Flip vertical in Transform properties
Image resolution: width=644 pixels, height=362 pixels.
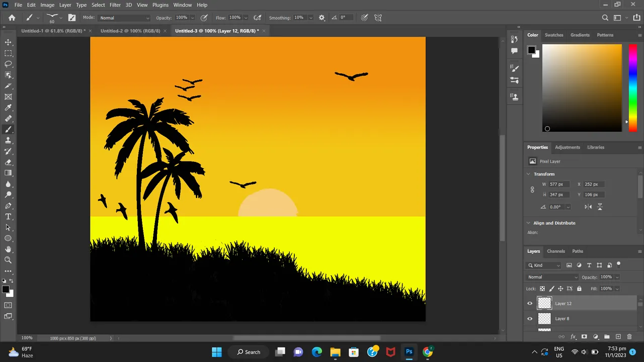[600, 207]
